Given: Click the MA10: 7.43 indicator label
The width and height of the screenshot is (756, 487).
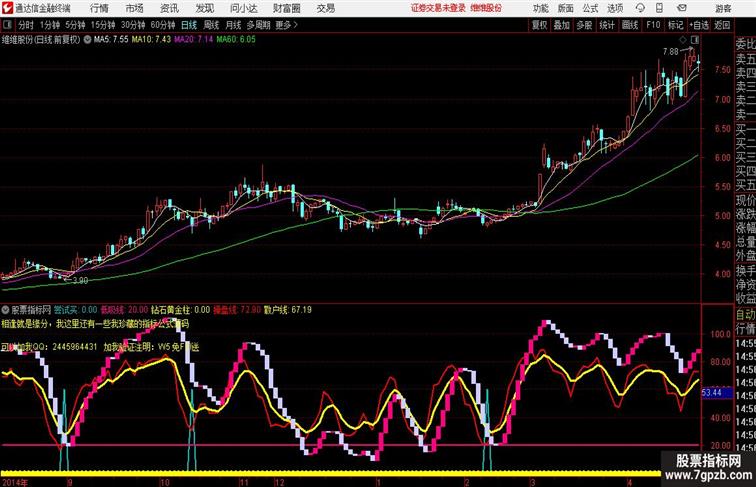Looking at the screenshot, I should [151, 40].
